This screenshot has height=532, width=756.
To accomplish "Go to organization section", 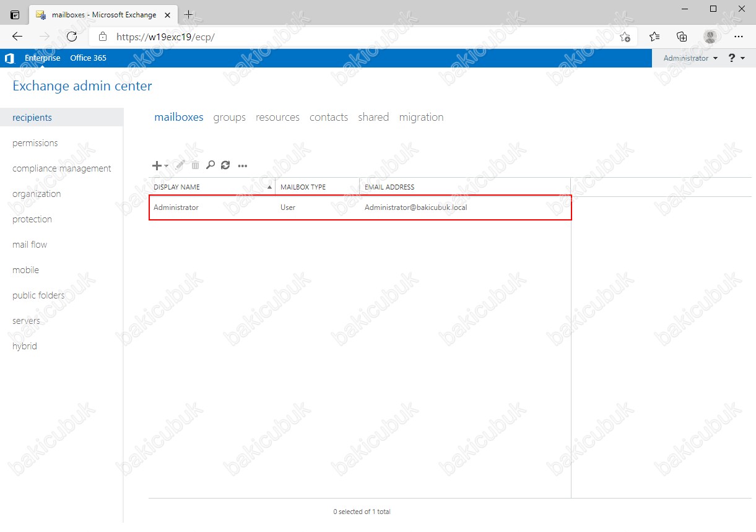I will click(37, 194).
